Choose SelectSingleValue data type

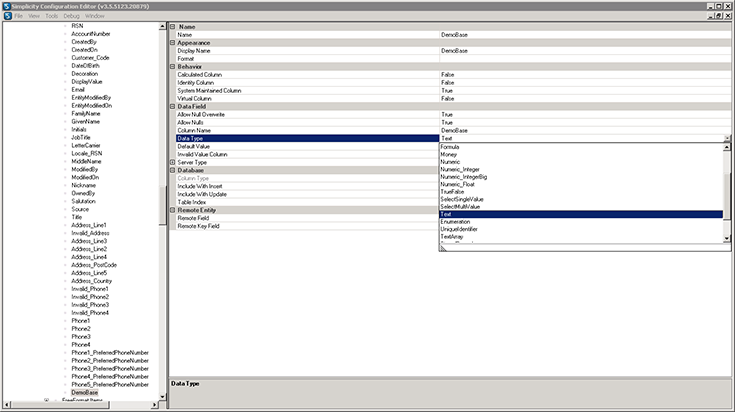click(581, 199)
